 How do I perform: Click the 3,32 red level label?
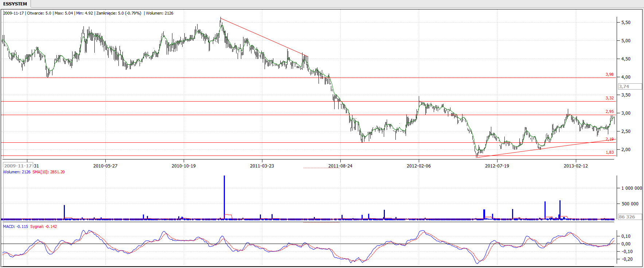609,98
